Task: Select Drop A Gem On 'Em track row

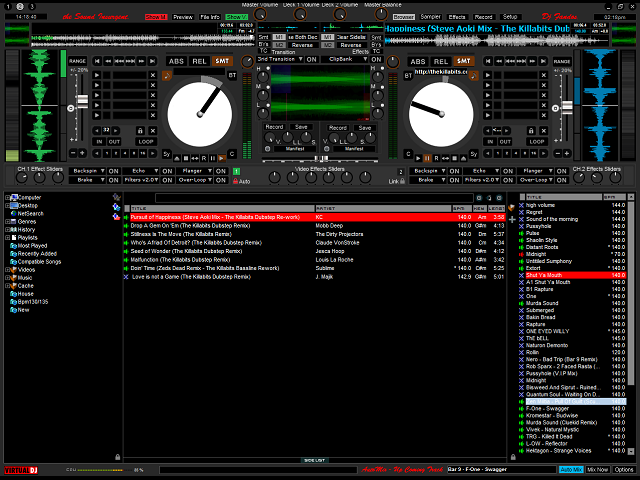Action: (x=314, y=226)
